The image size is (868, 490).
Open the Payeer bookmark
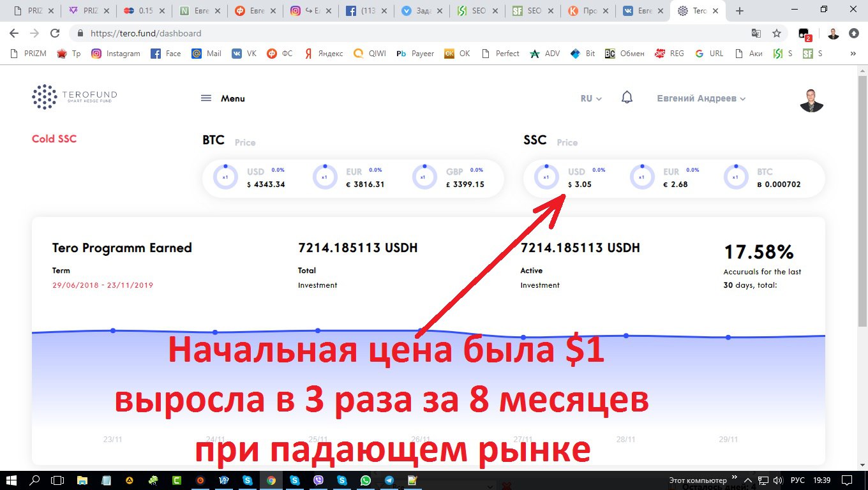(415, 54)
